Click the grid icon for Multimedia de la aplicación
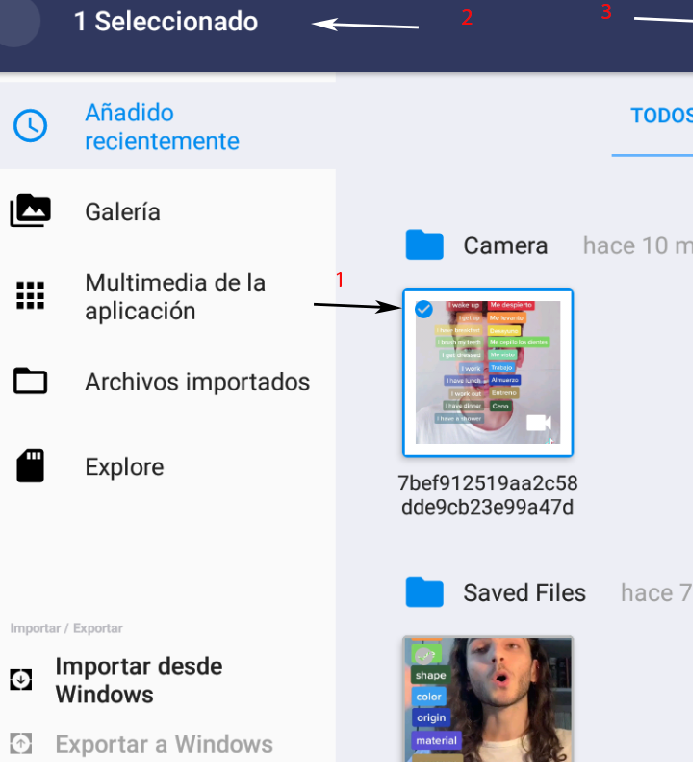Screen dimensions: 693x774 [x=30, y=296]
